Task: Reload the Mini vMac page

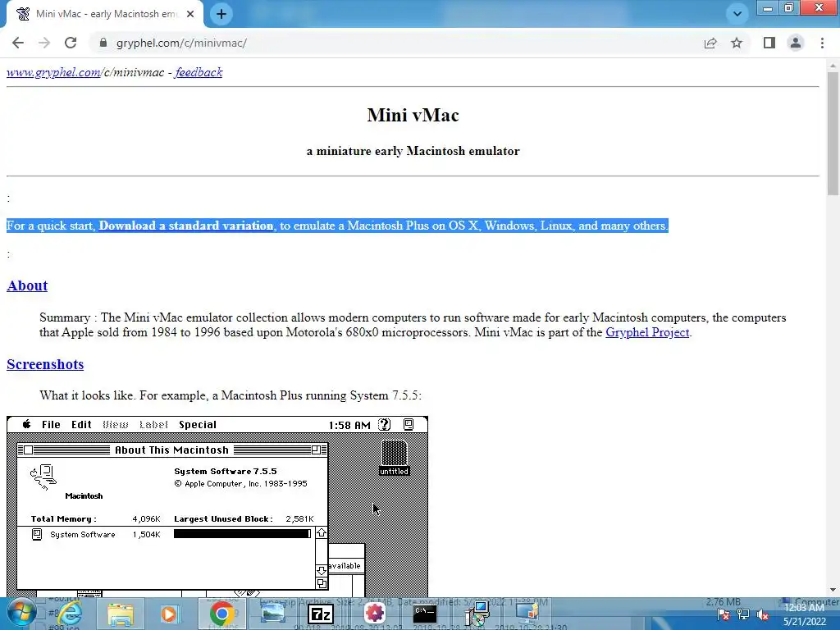Action: tap(71, 43)
